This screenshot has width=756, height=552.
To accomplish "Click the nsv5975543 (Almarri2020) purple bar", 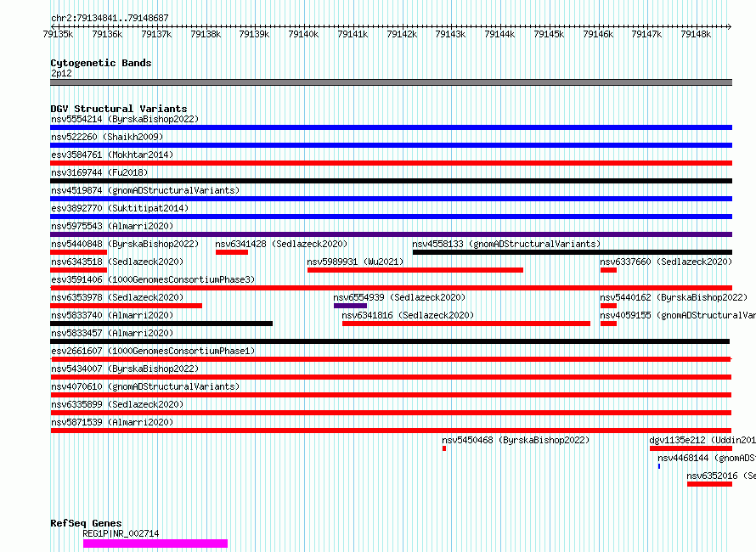I will [x=391, y=234].
